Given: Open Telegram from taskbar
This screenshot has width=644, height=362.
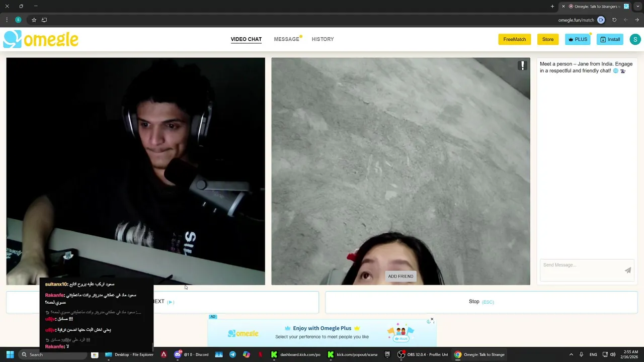Looking at the screenshot, I should click(232, 354).
